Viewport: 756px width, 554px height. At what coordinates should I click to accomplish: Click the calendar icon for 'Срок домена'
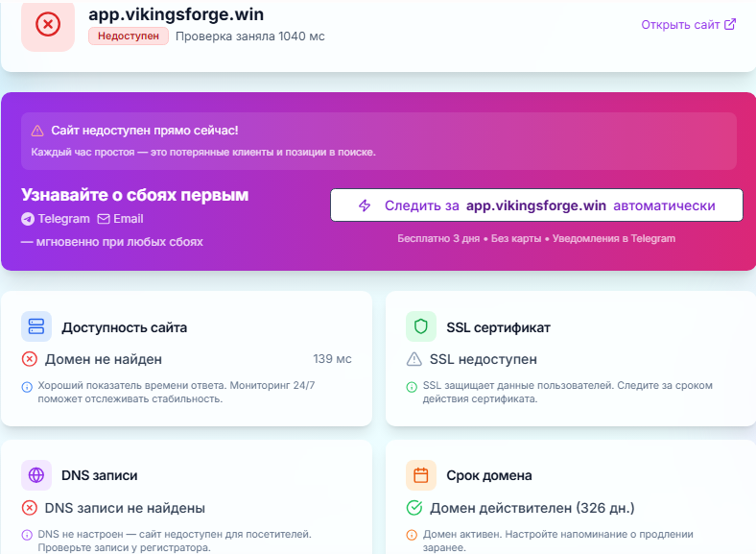tap(421, 475)
